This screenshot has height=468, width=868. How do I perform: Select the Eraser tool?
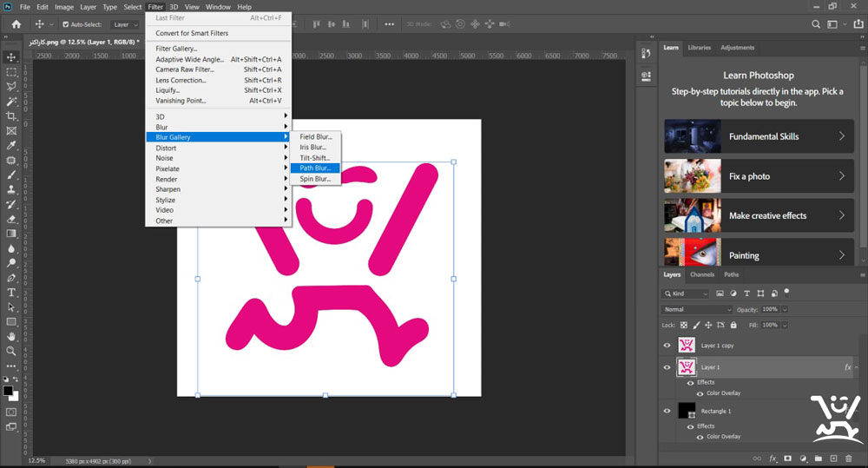coord(11,219)
